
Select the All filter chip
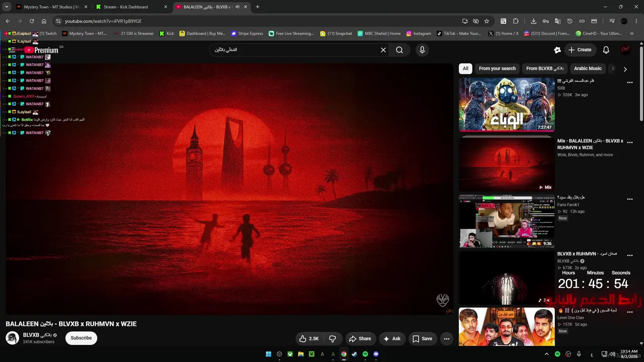point(465,68)
